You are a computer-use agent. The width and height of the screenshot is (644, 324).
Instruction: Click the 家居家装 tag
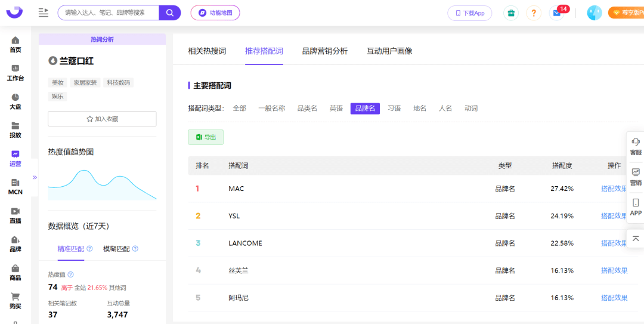coord(85,83)
